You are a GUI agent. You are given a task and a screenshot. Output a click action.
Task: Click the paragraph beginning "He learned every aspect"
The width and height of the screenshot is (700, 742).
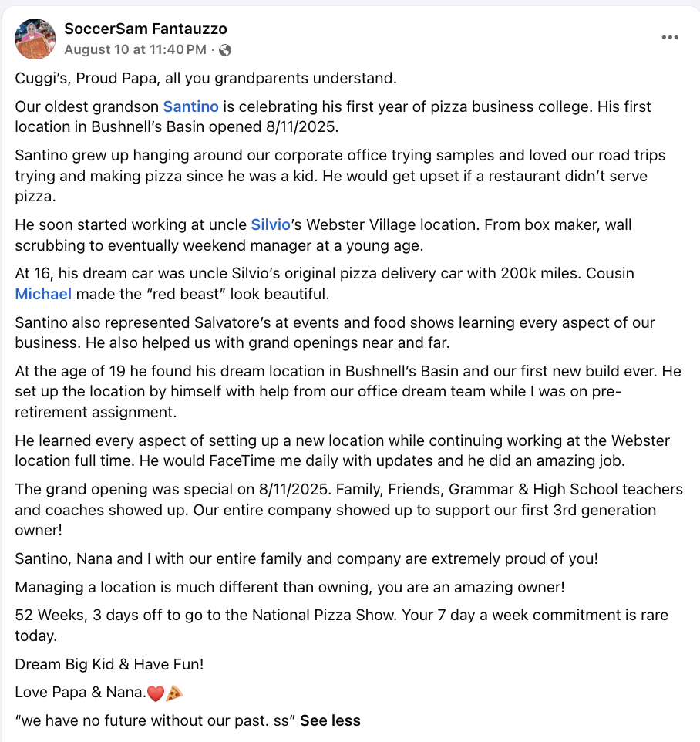[x=342, y=450]
